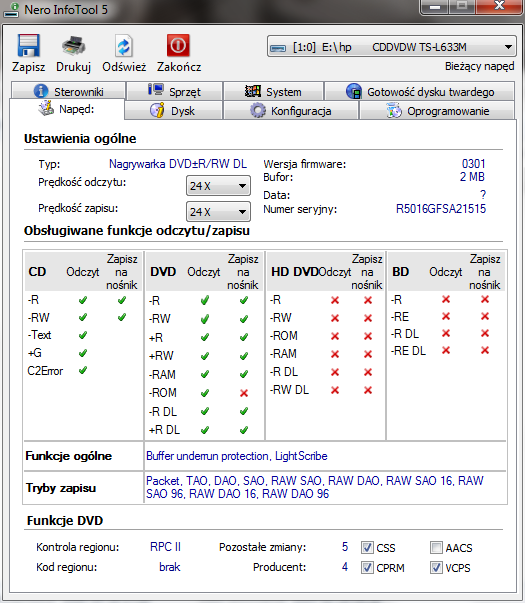Click the HD DVD -ROM write red X
Screen dimensions: 525x603
pyautogui.click(x=368, y=336)
